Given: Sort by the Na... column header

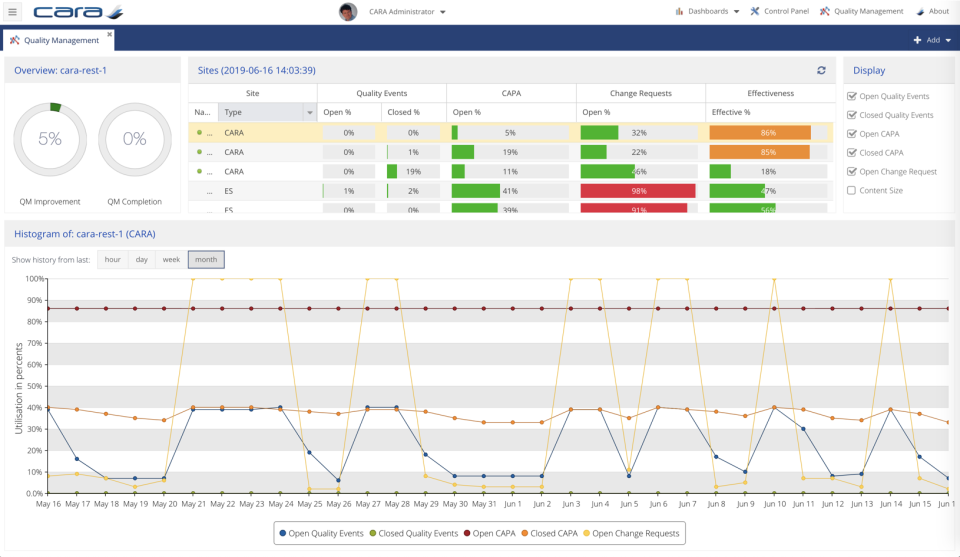Looking at the screenshot, I should (x=203, y=112).
